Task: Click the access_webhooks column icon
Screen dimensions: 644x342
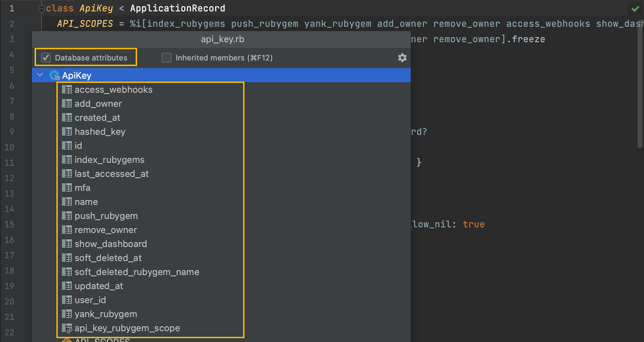Action: [x=67, y=89]
